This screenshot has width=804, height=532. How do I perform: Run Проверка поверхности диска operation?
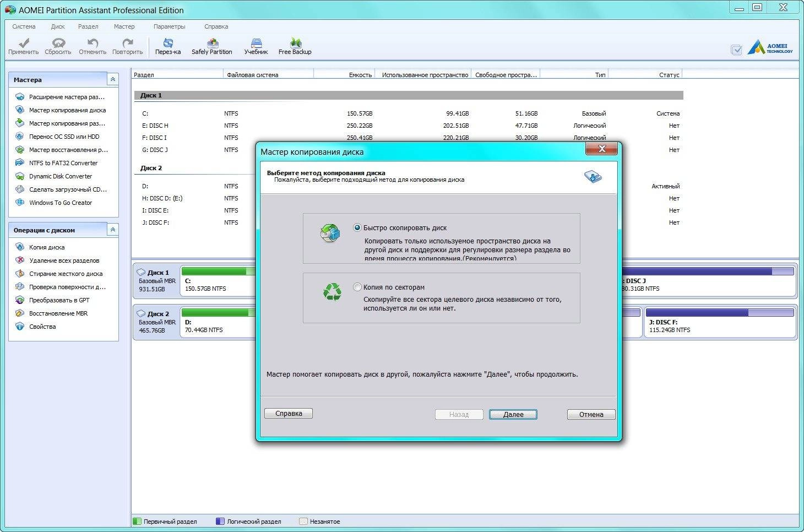(x=67, y=287)
